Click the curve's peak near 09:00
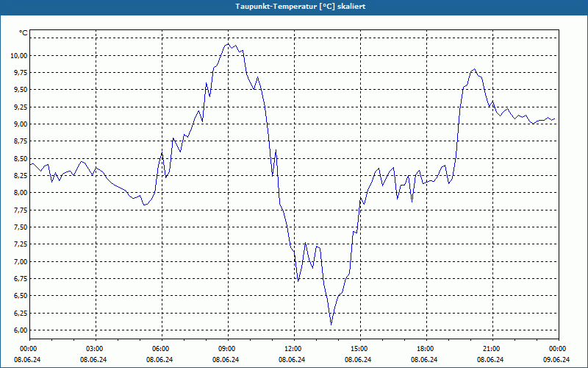Screen dimensions: 588x368 coord(228,44)
